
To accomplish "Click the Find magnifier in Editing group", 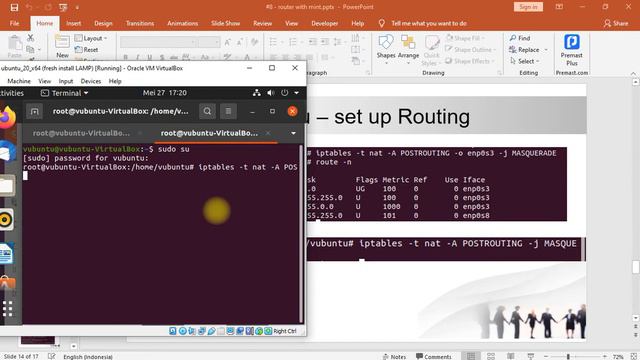I will pyautogui.click(x=513, y=38).
